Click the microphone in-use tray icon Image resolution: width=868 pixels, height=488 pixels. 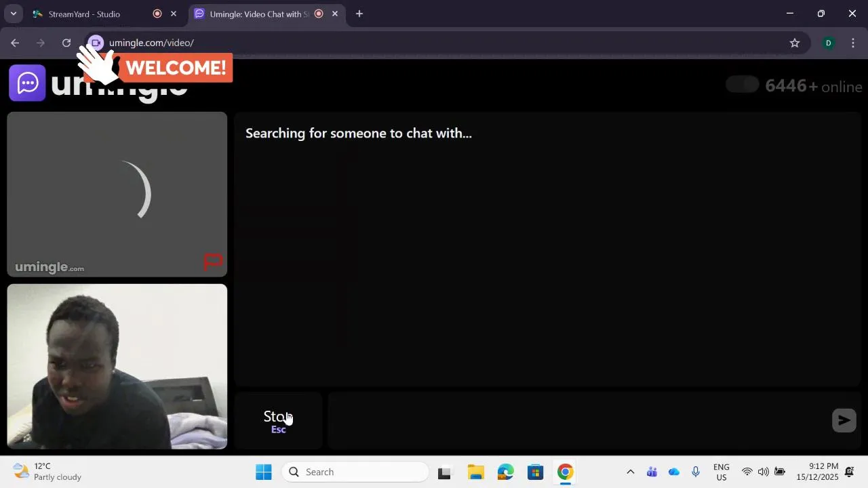696,472
